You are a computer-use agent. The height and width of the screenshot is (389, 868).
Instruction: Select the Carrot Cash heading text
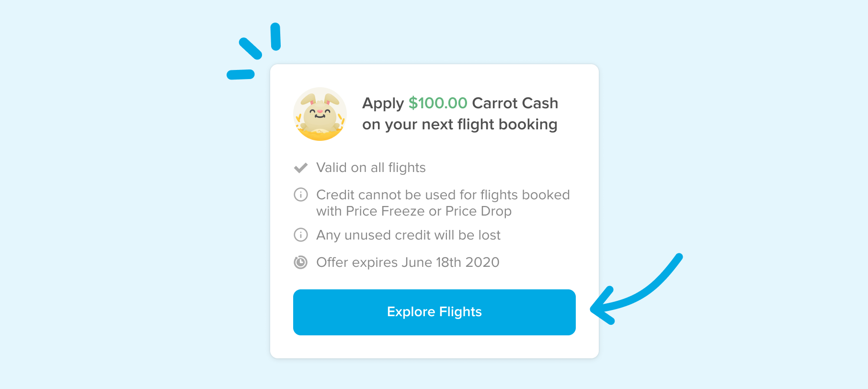(x=515, y=103)
